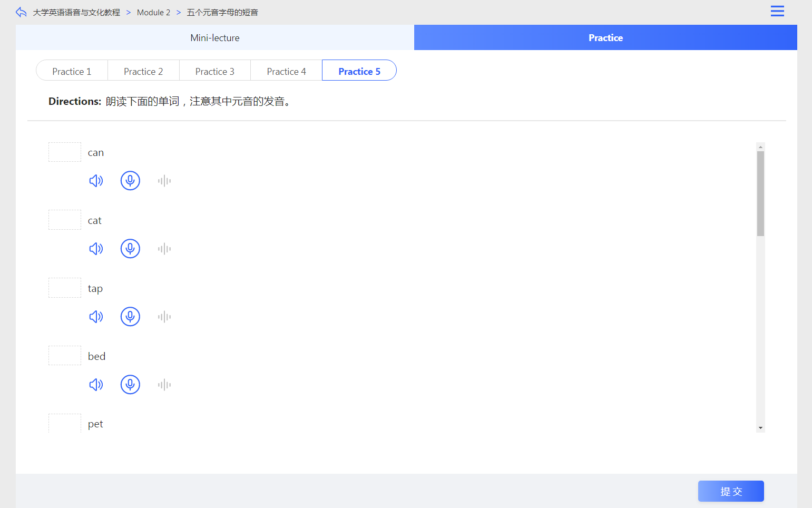812x508 pixels.
Task: Click the score box beside 'cat'
Action: pyautogui.click(x=65, y=220)
